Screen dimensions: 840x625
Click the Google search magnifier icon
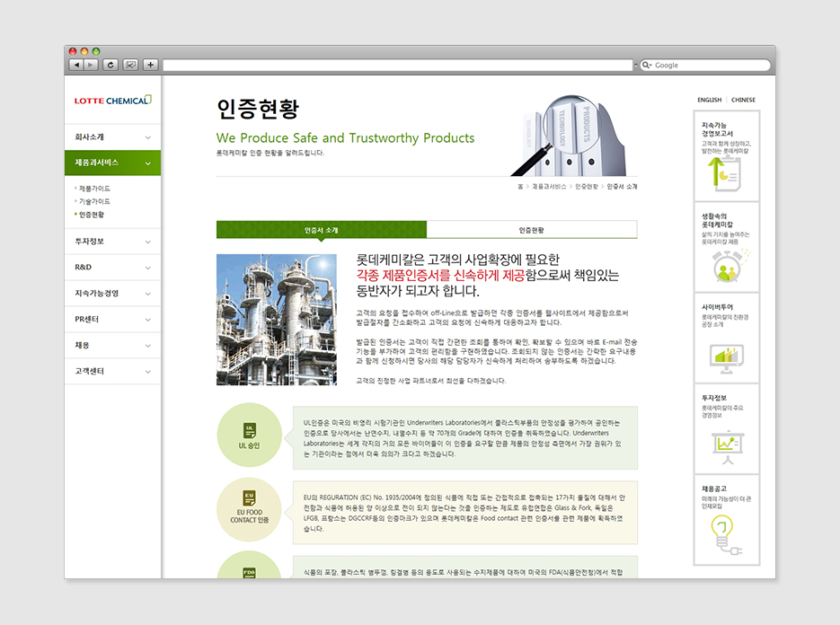point(646,65)
